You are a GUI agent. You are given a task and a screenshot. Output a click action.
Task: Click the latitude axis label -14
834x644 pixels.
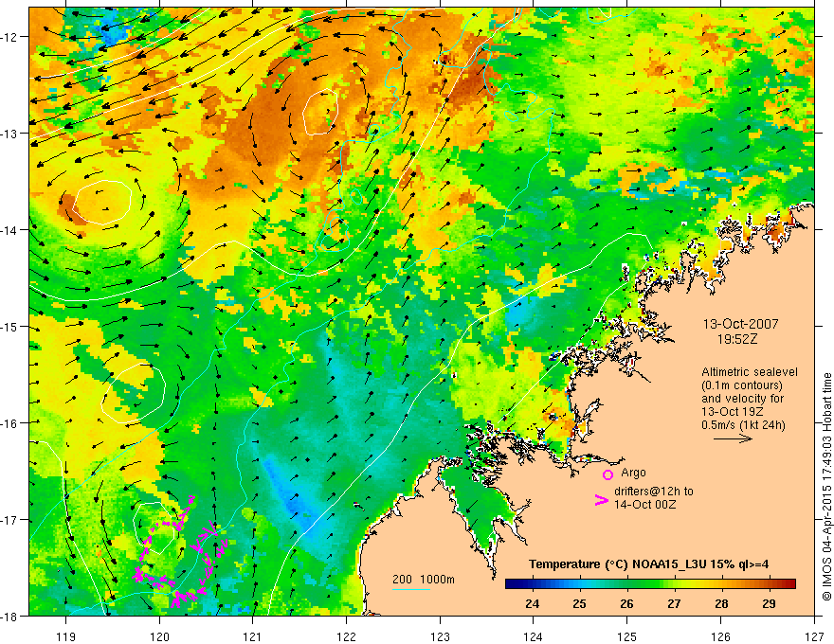tap(9, 230)
